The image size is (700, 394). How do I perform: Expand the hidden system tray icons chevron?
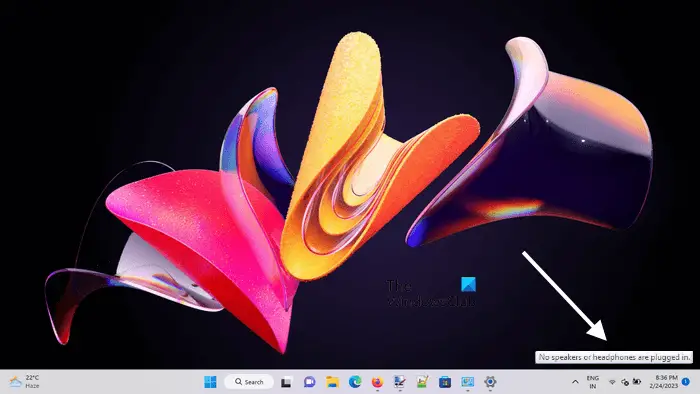click(575, 382)
